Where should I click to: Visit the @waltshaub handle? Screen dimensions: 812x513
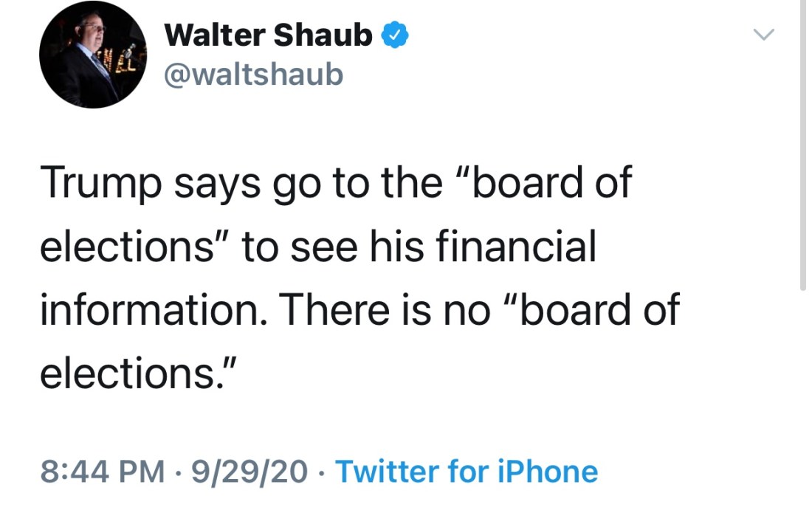click(x=253, y=74)
